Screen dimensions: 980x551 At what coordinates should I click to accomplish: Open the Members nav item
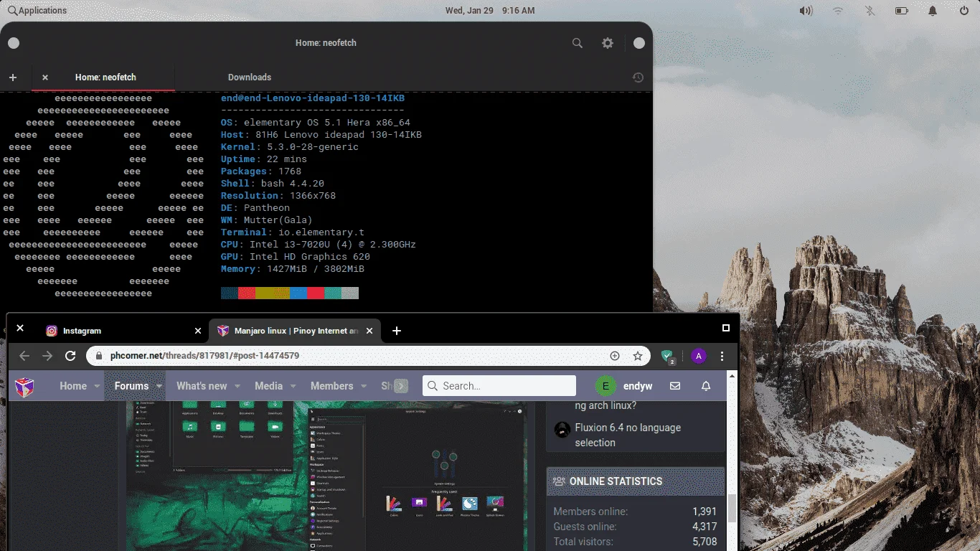[331, 386]
